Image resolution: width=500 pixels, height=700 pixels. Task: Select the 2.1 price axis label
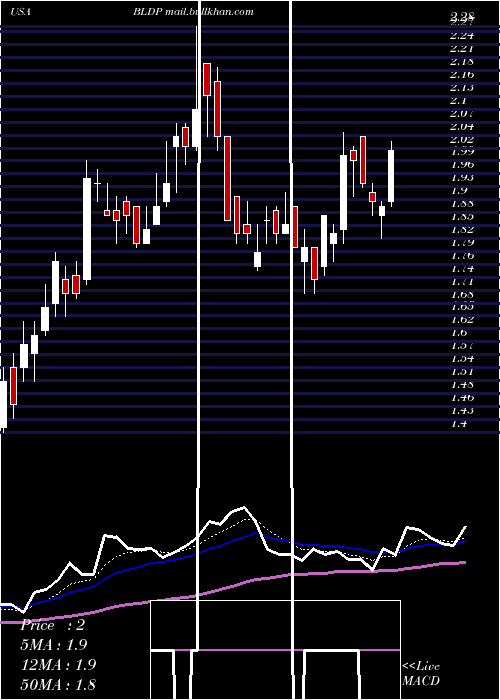tap(459, 100)
